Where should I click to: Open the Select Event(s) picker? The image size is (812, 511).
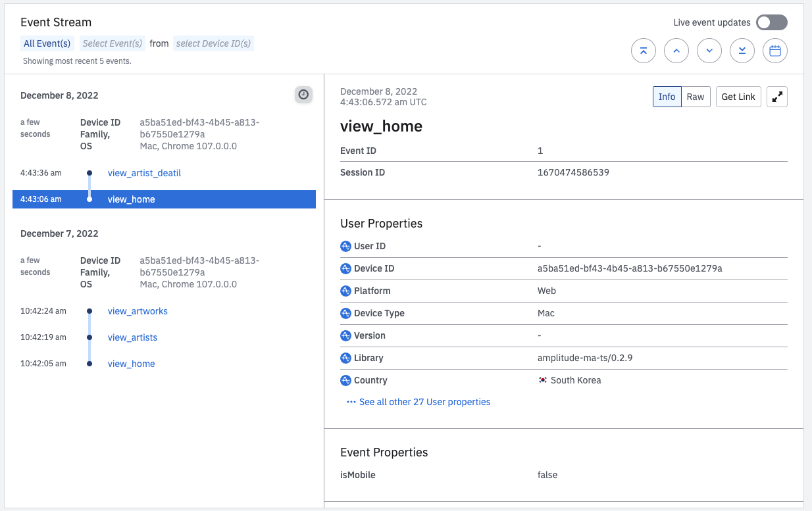tap(113, 43)
